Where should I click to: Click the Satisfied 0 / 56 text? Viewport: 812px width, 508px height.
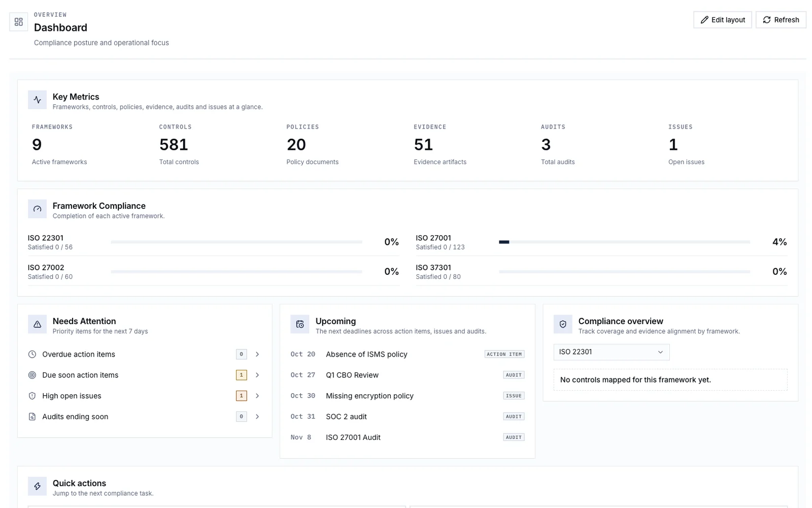pyautogui.click(x=50, y=247)
